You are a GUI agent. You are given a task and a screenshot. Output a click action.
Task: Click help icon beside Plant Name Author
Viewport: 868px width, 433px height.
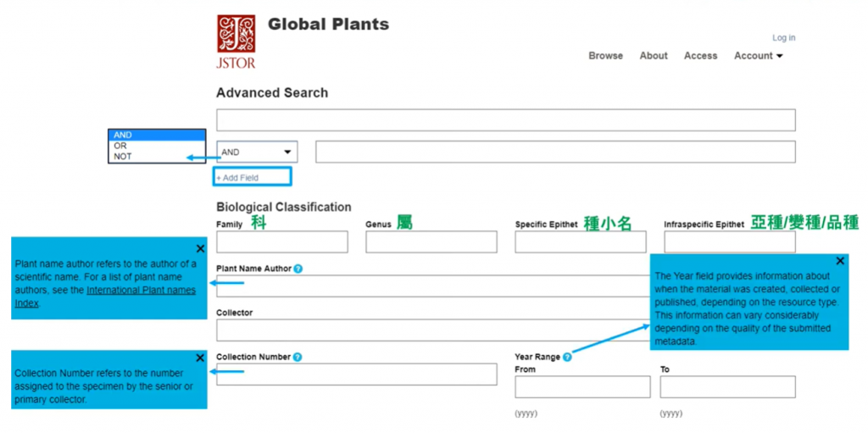[x=298, y=269]
